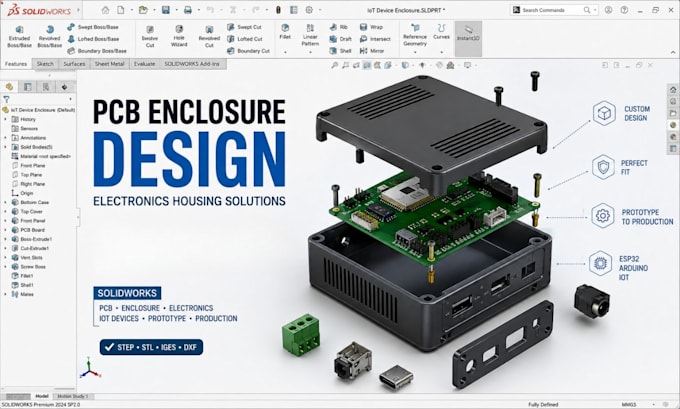Expand the PCB Board feature

point(6,230)
